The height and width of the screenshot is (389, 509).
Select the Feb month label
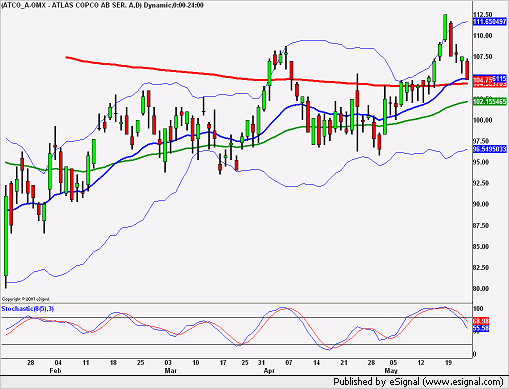[x=55, y=371]
